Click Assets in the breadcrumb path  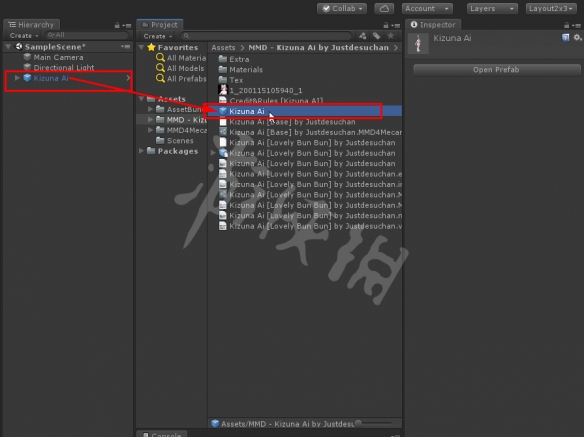tap(223, 48)
